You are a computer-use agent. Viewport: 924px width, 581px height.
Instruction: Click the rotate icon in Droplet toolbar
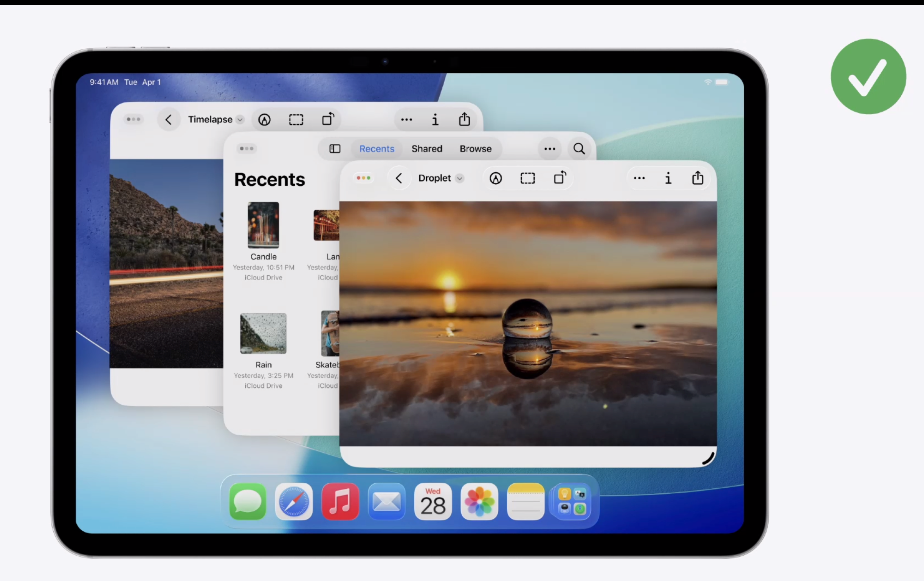[x=560, y=178]
